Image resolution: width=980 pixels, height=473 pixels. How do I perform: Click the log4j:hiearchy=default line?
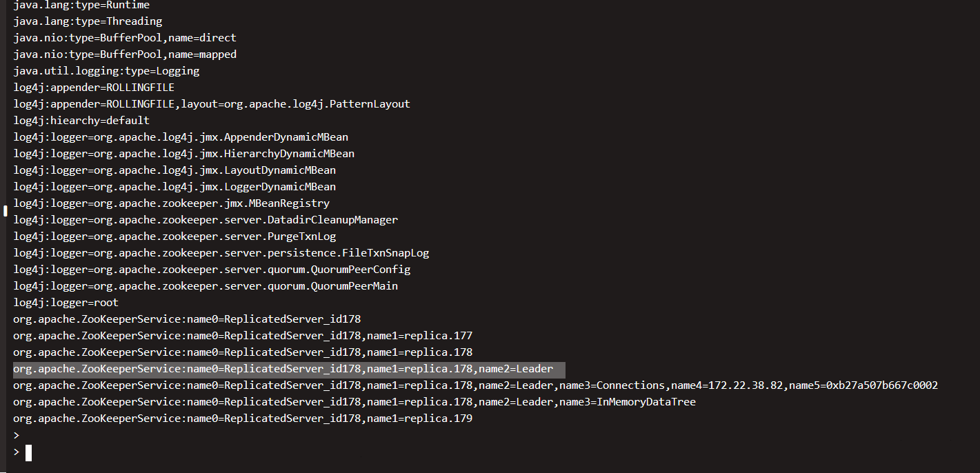click(81, 121)
